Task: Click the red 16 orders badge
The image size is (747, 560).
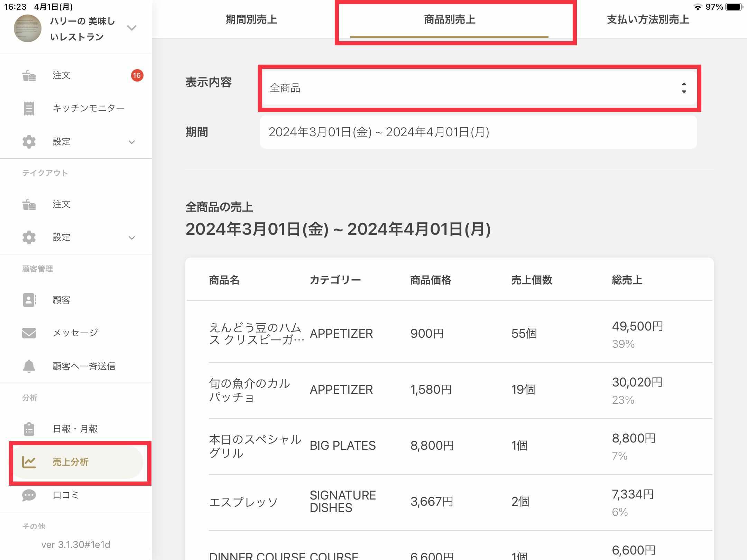Action: 137,75
